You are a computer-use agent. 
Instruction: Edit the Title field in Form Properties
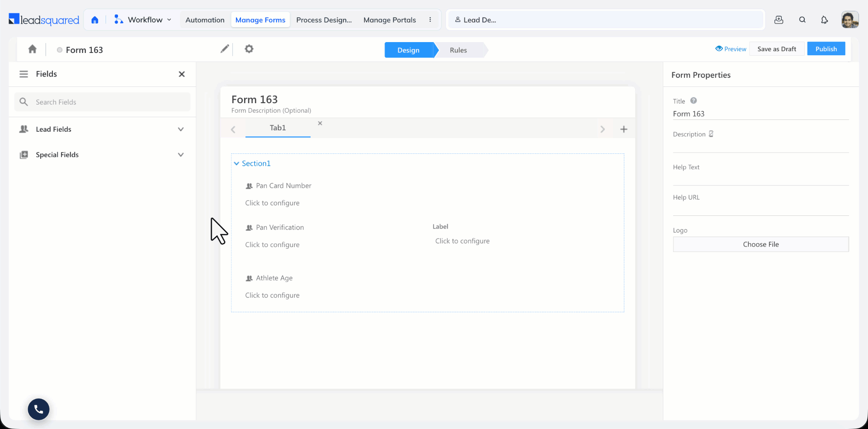[x=761, y=114]
